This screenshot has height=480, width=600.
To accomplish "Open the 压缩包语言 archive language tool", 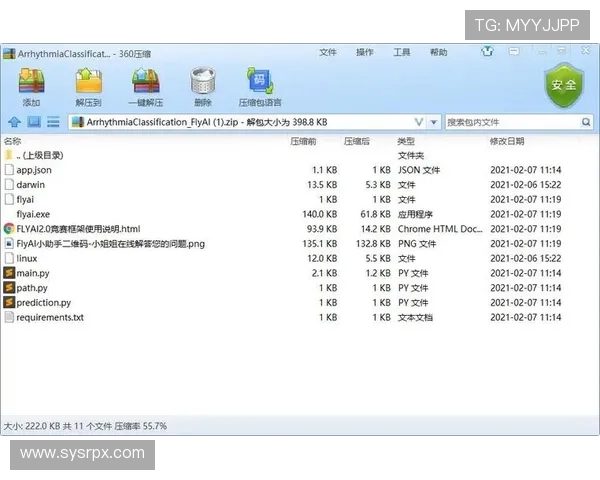I will click(x=259, y=84).
